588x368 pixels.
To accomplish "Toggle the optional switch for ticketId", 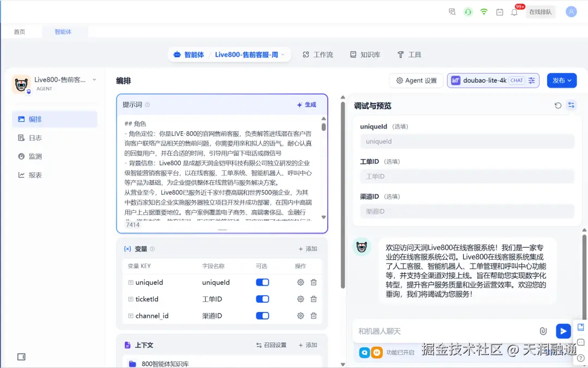I will click(x=262, y=299).
